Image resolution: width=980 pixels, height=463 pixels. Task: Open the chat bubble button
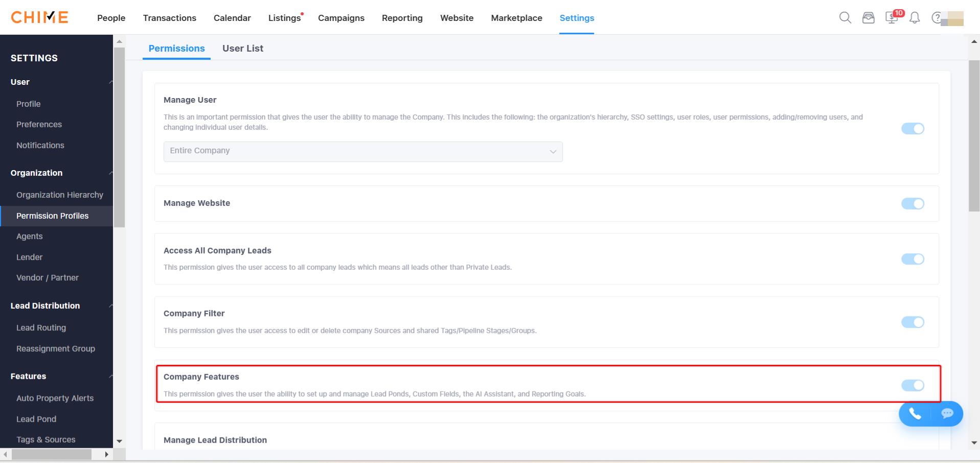pyautogui.click(x=947, y=413)
